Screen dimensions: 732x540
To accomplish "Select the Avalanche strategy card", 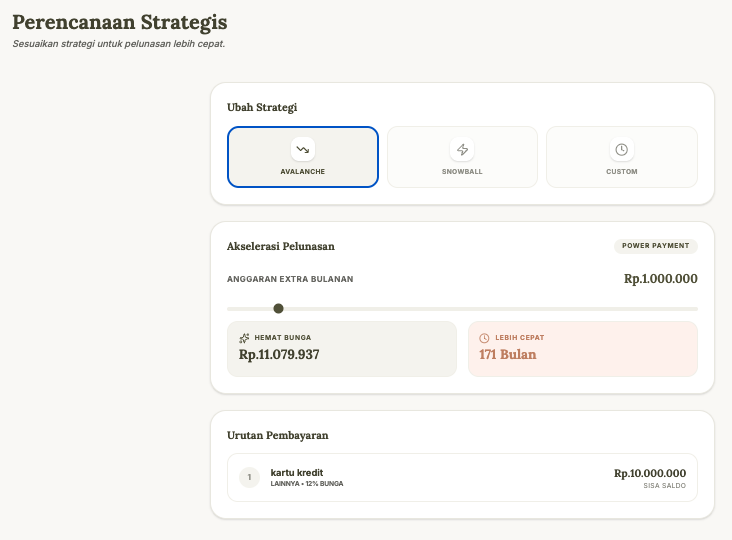I will [303, 157].
